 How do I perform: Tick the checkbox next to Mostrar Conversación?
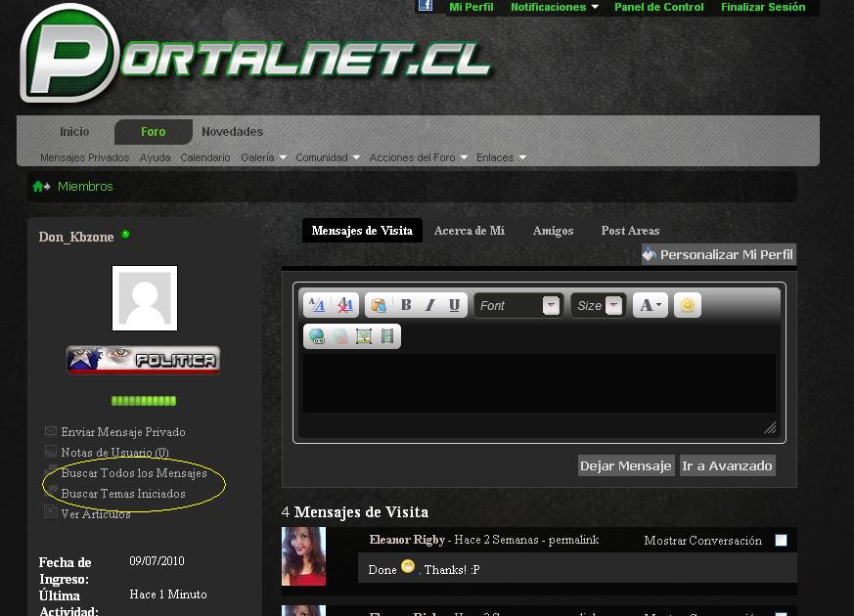[x=781, y=540]
